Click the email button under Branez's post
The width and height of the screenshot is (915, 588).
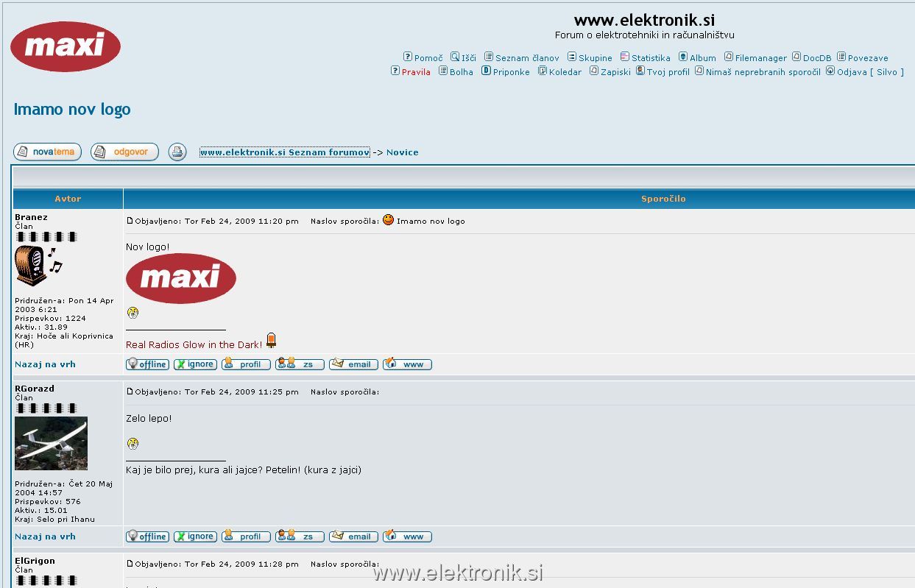(353, 364)
